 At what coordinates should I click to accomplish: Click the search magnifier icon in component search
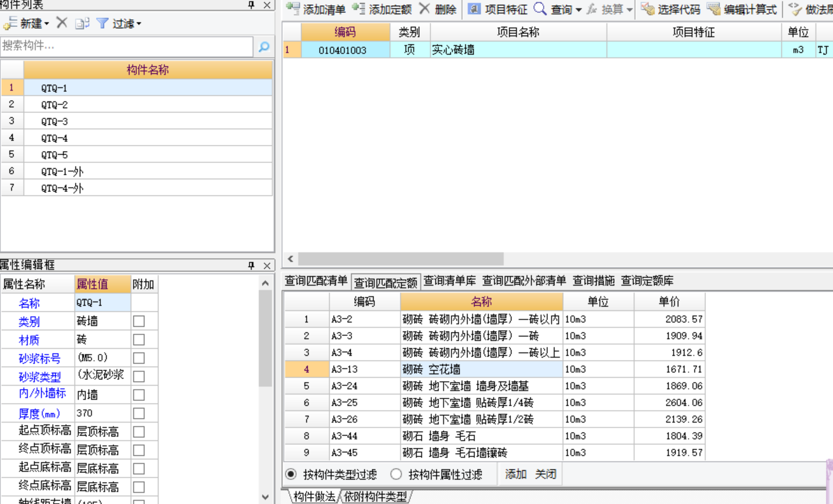264,46
